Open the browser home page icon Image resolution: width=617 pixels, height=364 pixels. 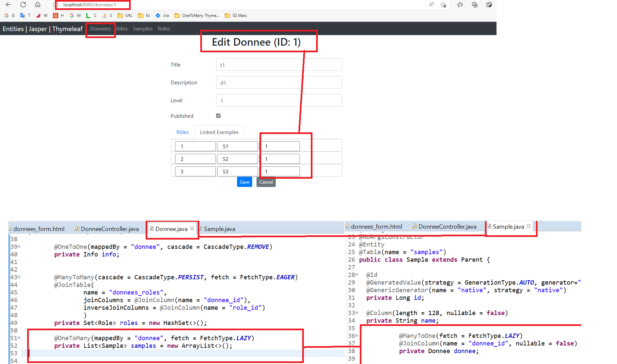tap(38, 5)
